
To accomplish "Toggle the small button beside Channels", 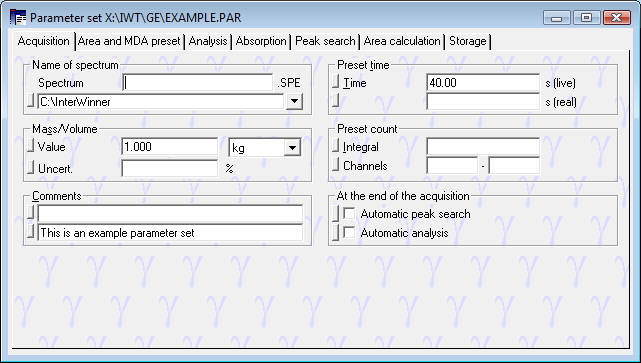I will coord(335,164).
